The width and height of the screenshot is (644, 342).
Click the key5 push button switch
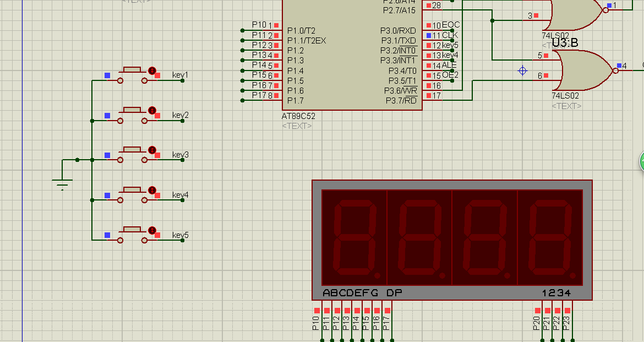click(132, 235)
